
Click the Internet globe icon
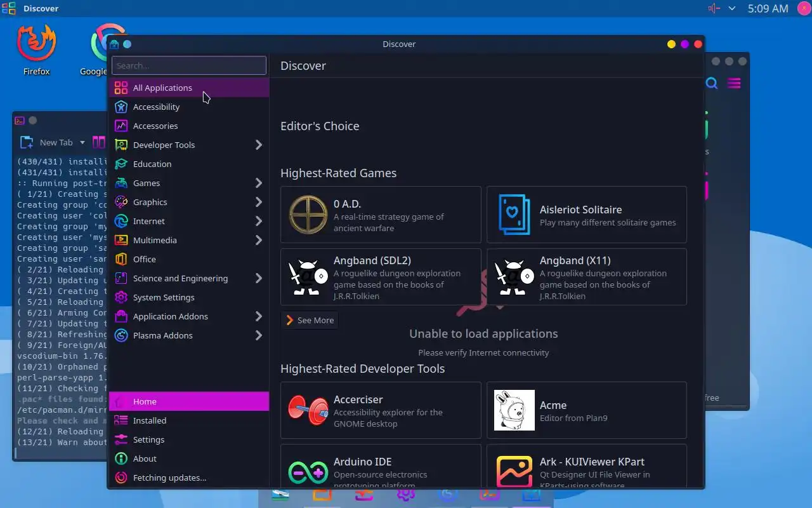(x=121, y=221)
